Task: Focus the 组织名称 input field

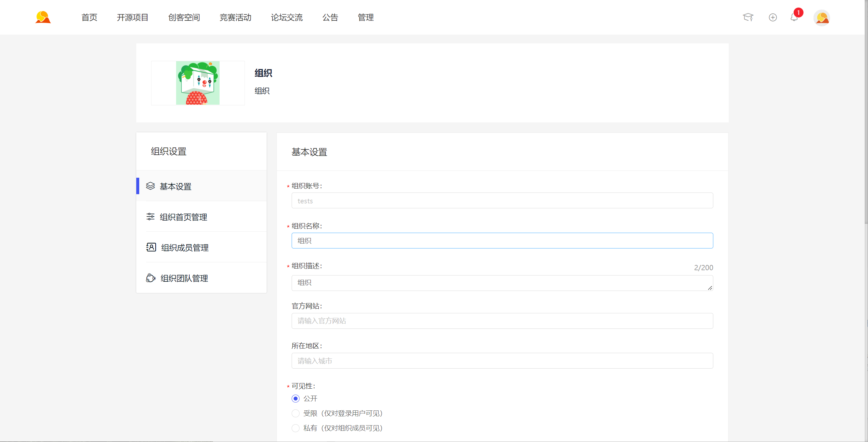Action: 502,241
